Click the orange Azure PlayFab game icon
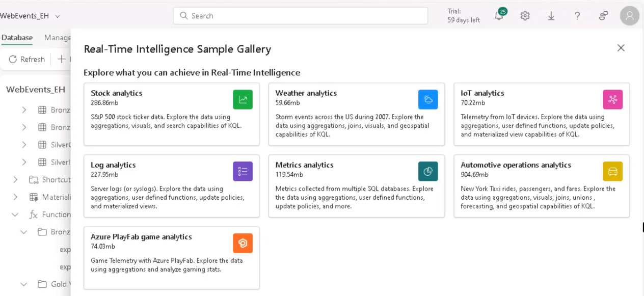This screenshot has height=296, width=644. point(243,243)
